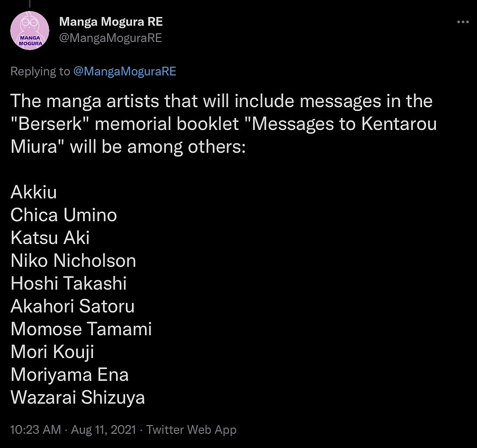Screen dimensions: 477x448
Task: Click the @MangaMoguraRE handle under the name
Action: tap(110, 38)
